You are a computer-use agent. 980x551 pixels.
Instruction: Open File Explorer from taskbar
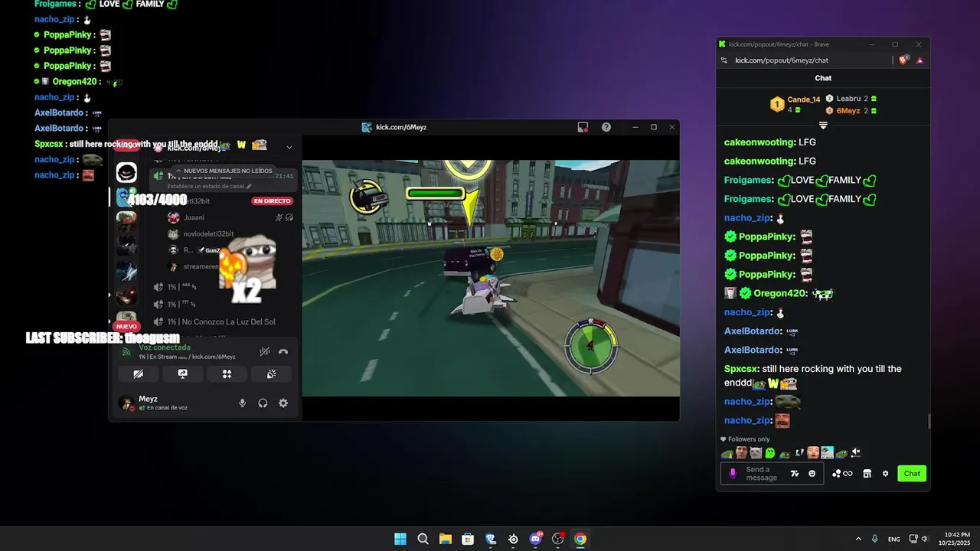(x=445, y=539)
